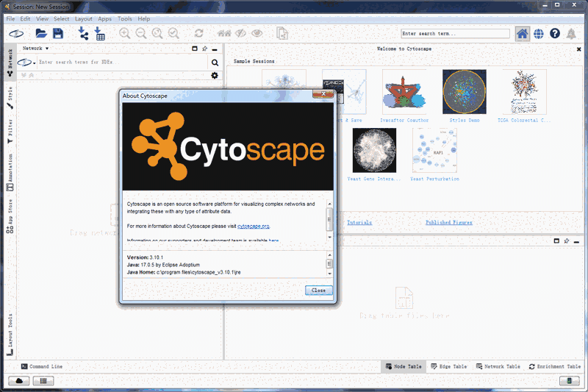The height and width of the screenshot is (392, 588).
Task: Click the NDEx network search field
Action: 122,63
